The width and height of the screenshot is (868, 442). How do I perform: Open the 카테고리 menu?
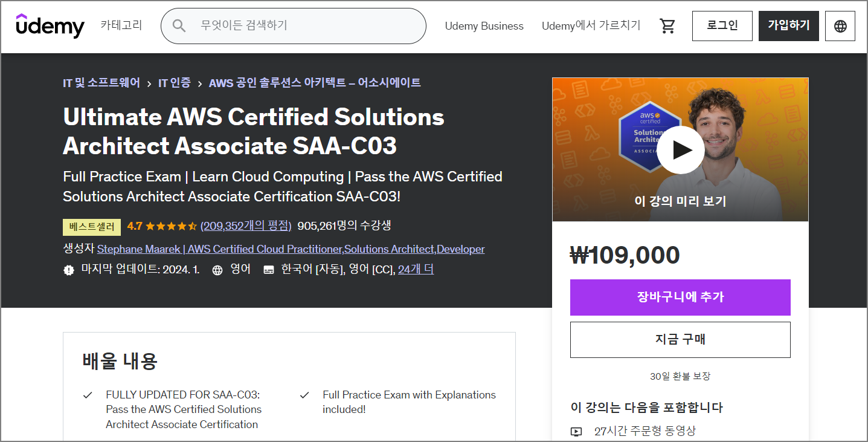pos(121,25)
